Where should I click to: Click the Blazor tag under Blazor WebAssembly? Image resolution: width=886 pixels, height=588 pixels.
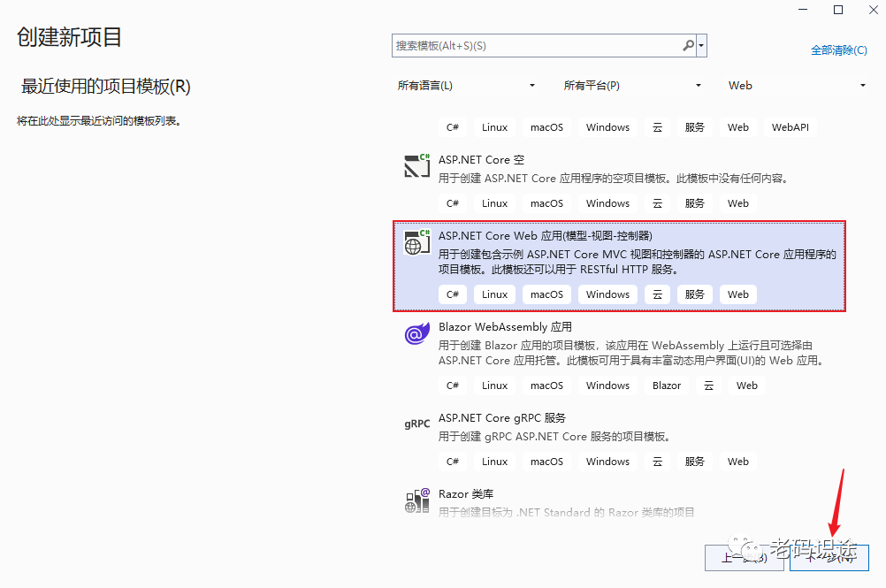click(x=666, y=386)
